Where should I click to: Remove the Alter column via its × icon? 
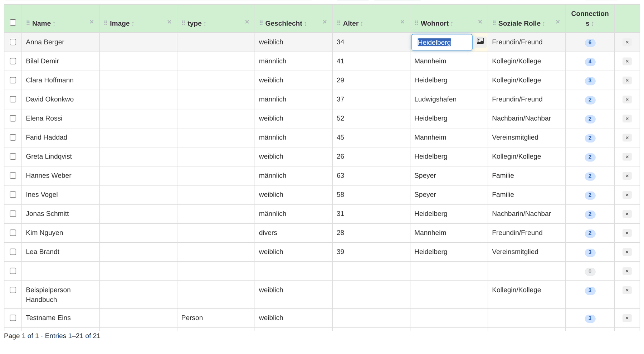(402, 22)
